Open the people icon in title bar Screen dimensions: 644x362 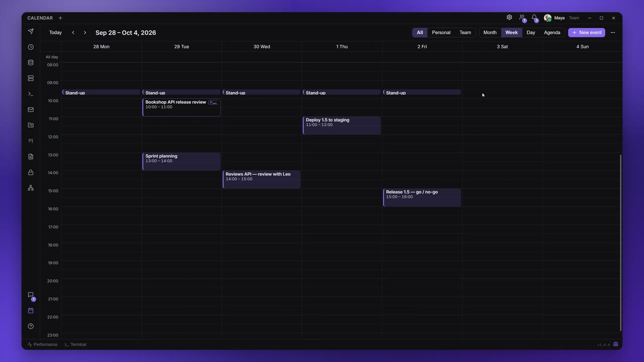click(x=522, y=18)
